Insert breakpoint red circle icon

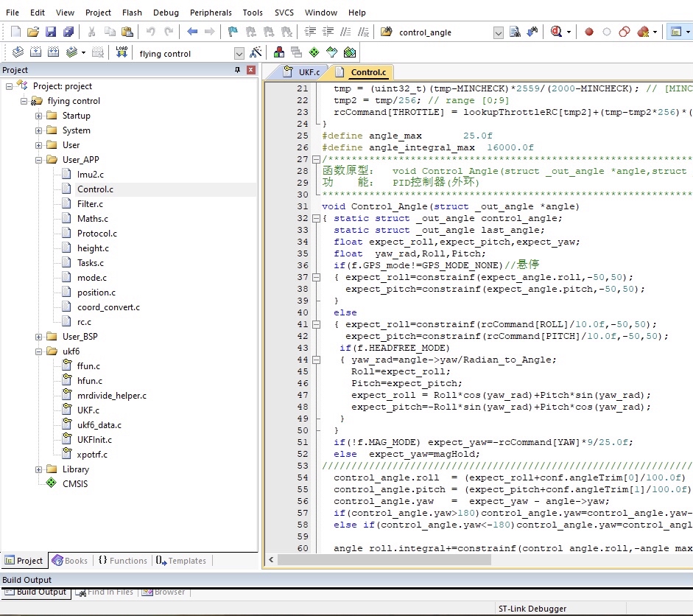tap(588, 32)
